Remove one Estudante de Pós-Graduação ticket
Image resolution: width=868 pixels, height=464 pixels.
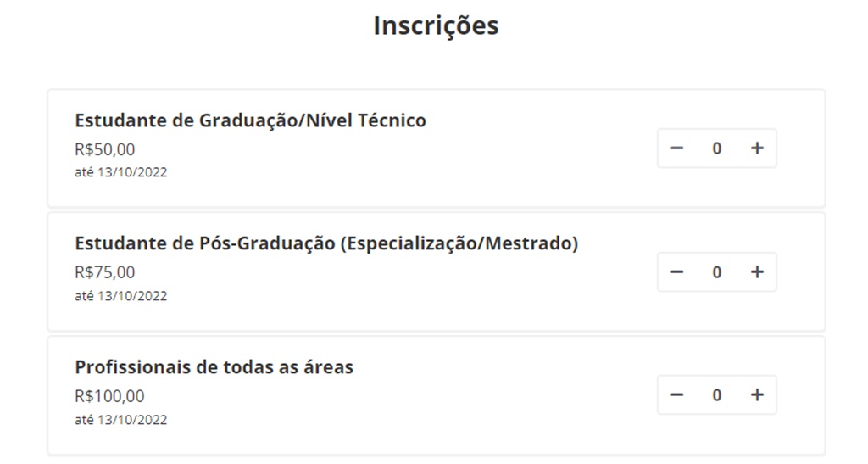click(x=676, y=272)
